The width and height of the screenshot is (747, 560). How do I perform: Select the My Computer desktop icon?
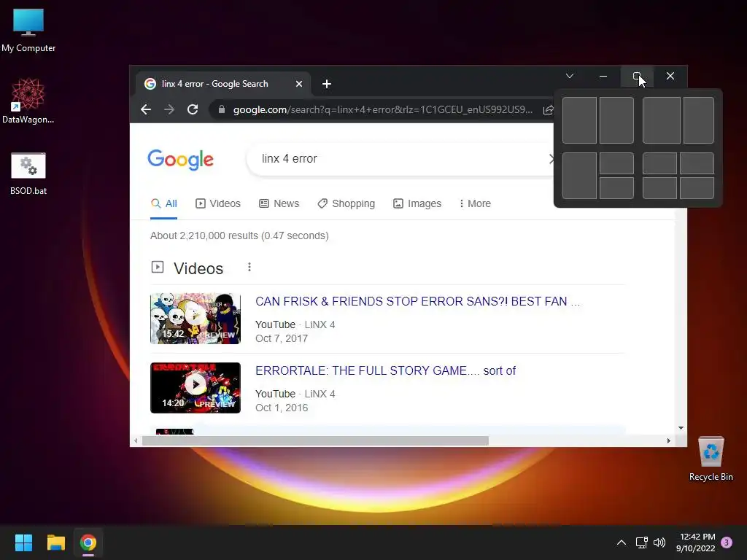coord(28,30)
